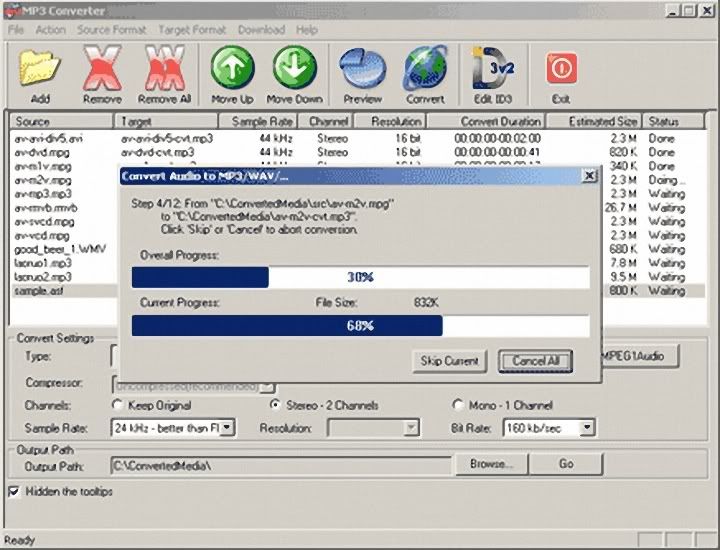Click the Output Path input field
The height and width of the screenshot is (550, 720).
(281, 466)
